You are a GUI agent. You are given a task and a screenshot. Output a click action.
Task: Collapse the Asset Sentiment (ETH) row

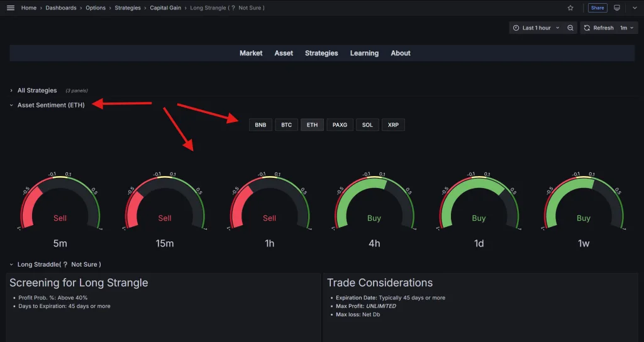point(51,105)
